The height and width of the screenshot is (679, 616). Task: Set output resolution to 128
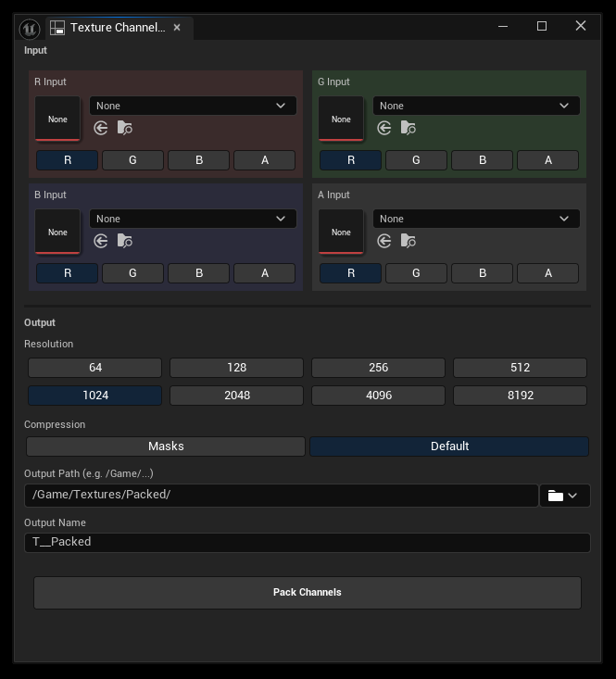coord(237,368)
